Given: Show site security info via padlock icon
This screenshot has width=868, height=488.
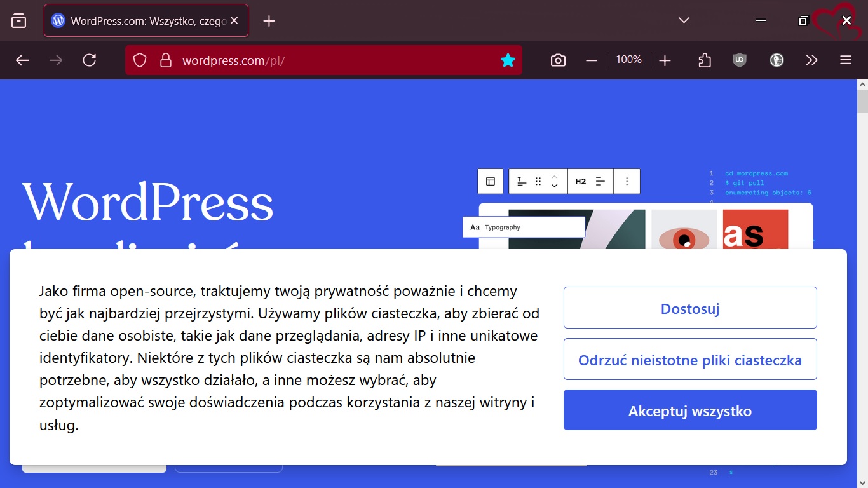Looking at the screenshot, I should tap(166, 60).
